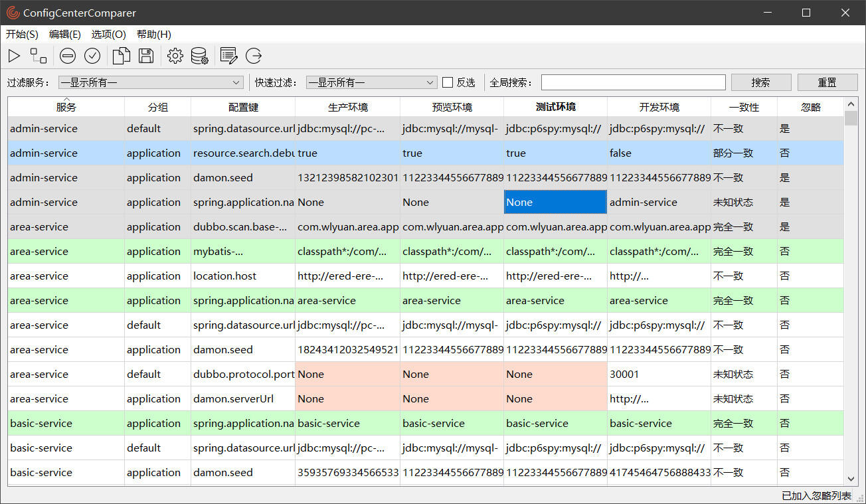Expand the 快速过滤 dropdown
Screen dimensions: 866x504
click(x=430, y=82)
